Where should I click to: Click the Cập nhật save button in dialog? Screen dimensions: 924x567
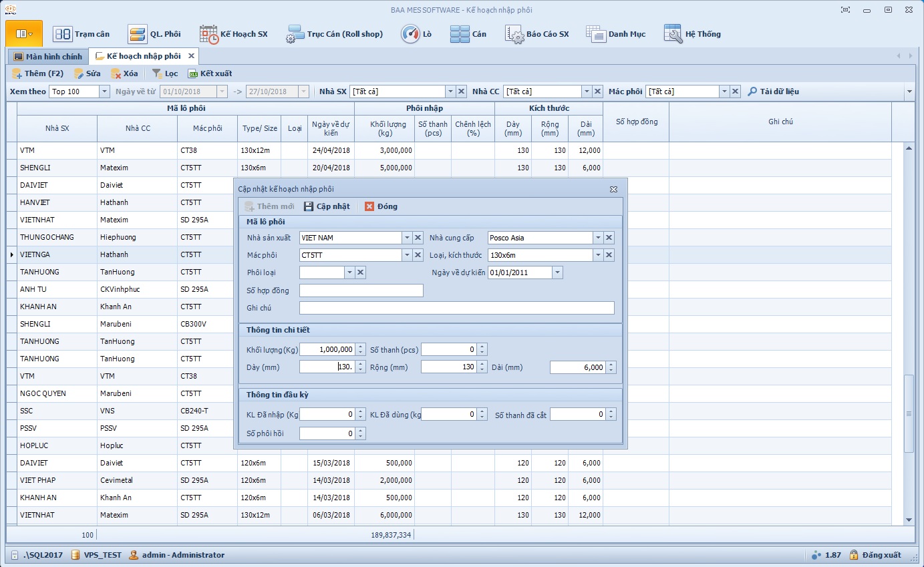tap(327, 206)
